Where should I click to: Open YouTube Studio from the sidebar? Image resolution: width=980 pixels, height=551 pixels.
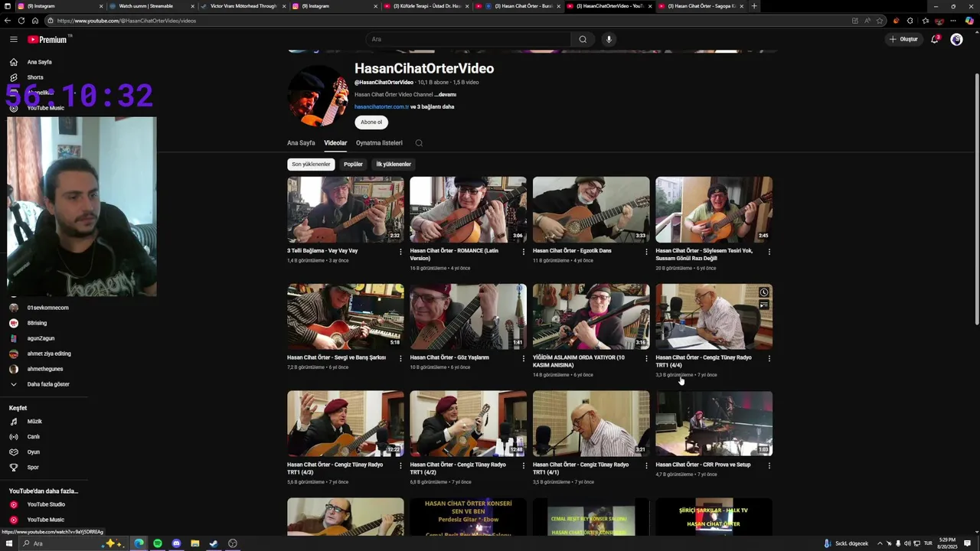[44, 504]
